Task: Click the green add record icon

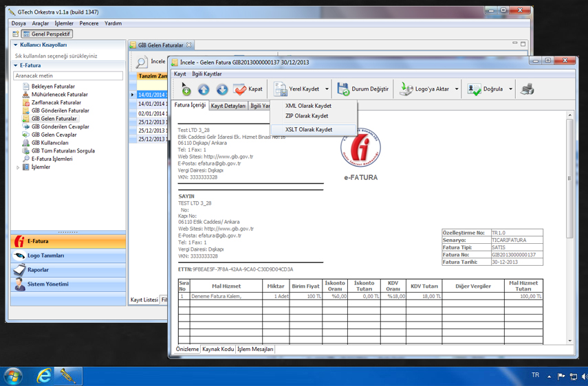Action: pyautogui.click(x=186, y=89)
